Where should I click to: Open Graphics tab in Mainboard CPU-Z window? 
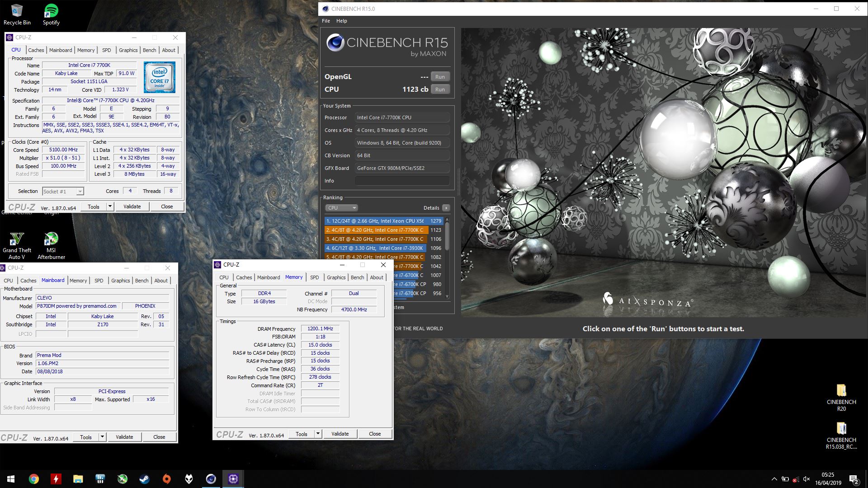tap(121, 281)
